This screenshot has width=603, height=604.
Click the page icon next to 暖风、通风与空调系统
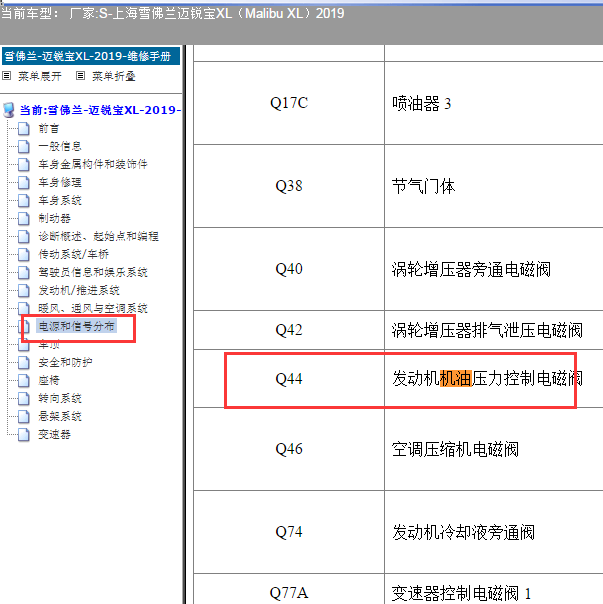[x=24, y=308]
